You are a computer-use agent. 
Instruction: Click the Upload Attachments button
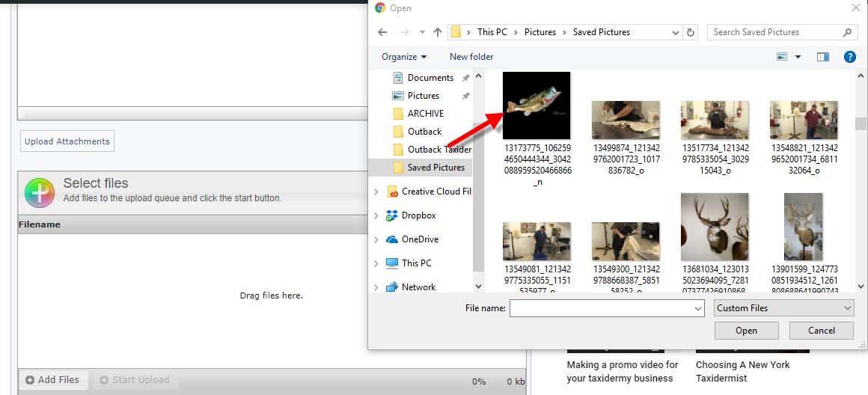click(67, 141)
